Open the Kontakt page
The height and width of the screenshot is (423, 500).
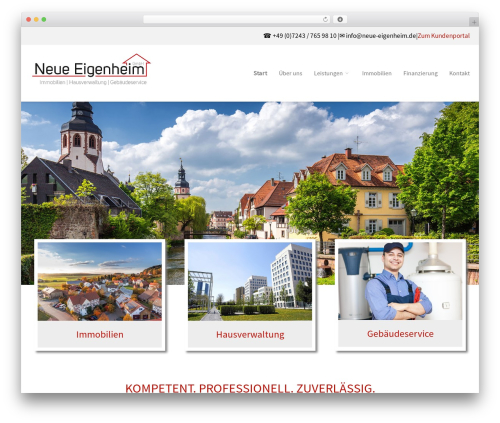point(459,73)
